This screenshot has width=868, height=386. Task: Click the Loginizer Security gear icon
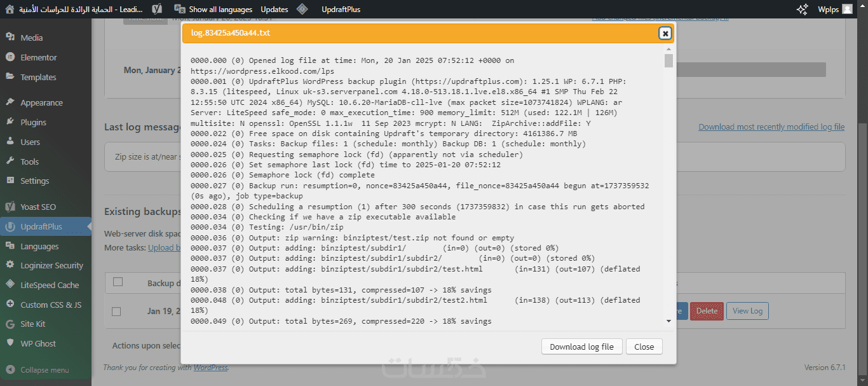(x=10, y=265)
